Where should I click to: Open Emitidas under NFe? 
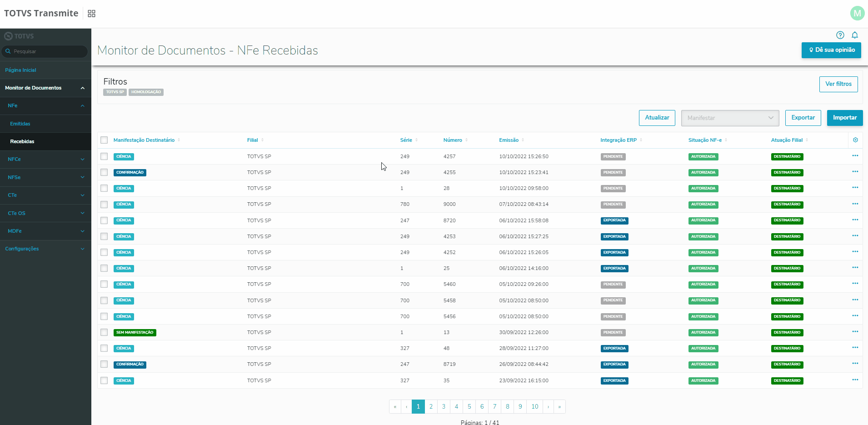coord(20,124)
